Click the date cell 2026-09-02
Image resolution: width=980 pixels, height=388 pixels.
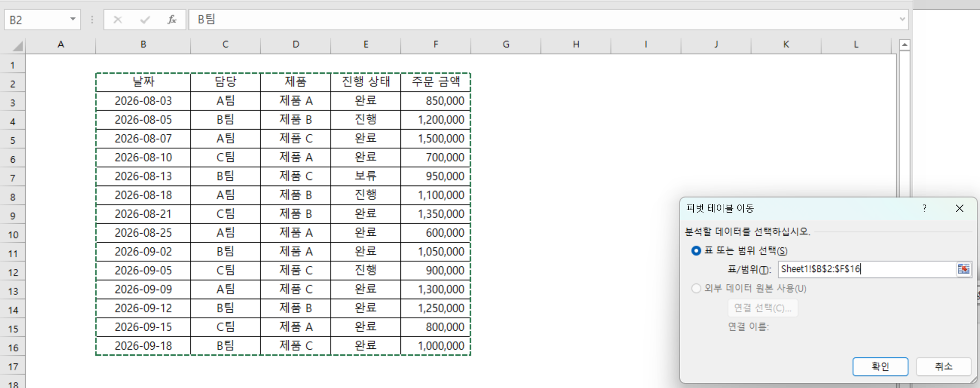click(143, 252)
